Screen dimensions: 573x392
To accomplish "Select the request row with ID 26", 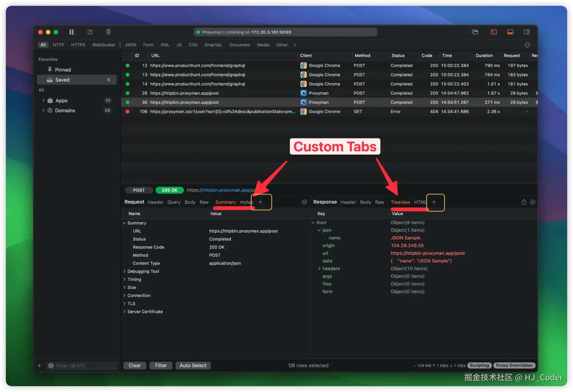I will (x=329, y=93).
